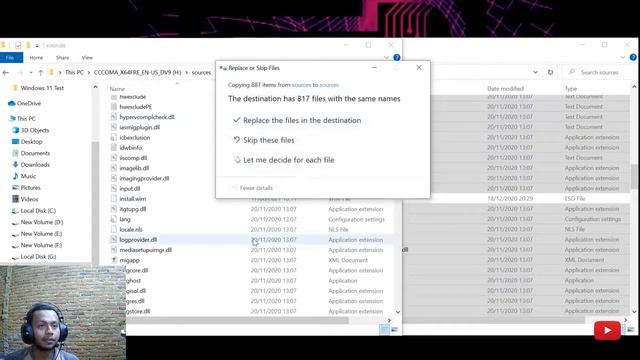Open the Home ribbon tab
This screenshot has width=640, height=360.
[x=36, y=58]
